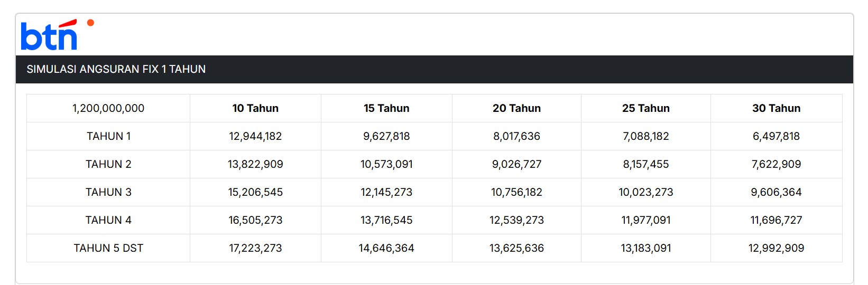Click the 6,497,818 installment value
The image size is (868, 285).
point(776,136)
